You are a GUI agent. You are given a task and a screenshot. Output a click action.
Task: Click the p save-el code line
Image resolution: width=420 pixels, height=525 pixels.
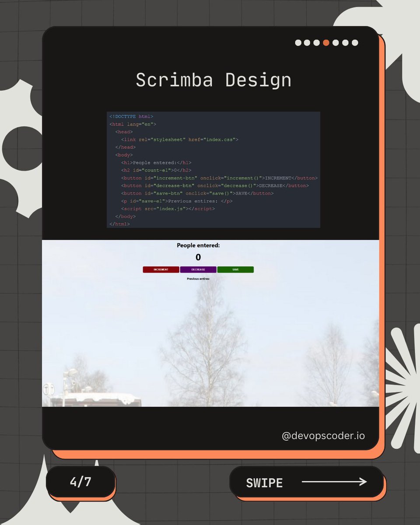point(177,201)
